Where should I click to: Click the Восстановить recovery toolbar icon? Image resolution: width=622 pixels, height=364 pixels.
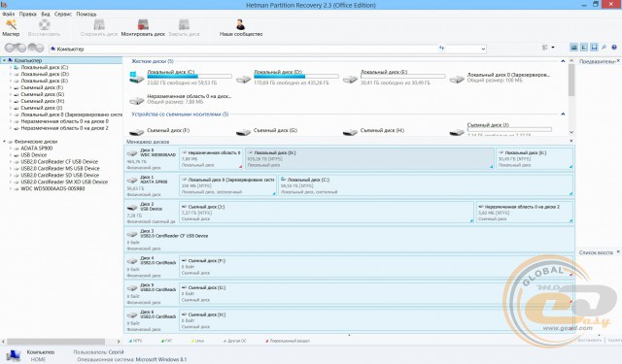pos(44,25)
